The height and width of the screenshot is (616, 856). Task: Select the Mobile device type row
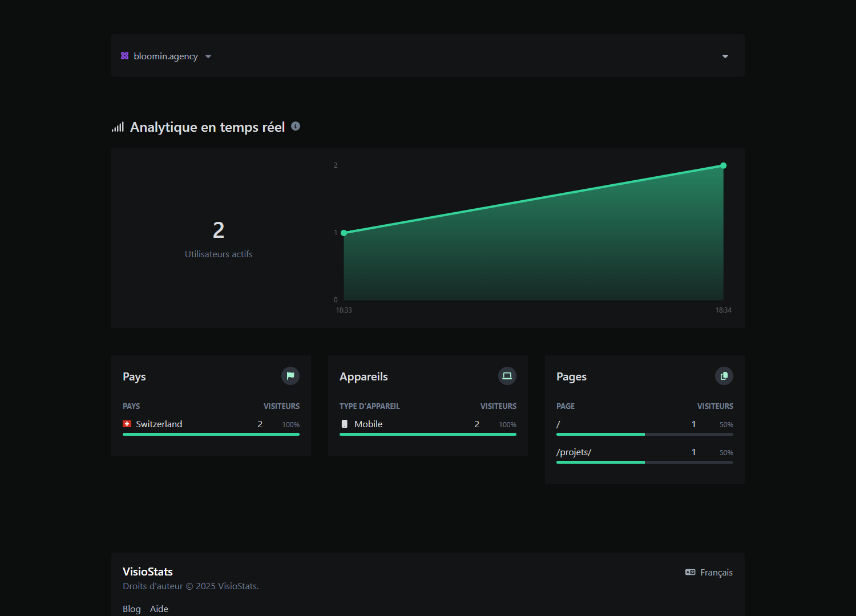tap(369, 424)
